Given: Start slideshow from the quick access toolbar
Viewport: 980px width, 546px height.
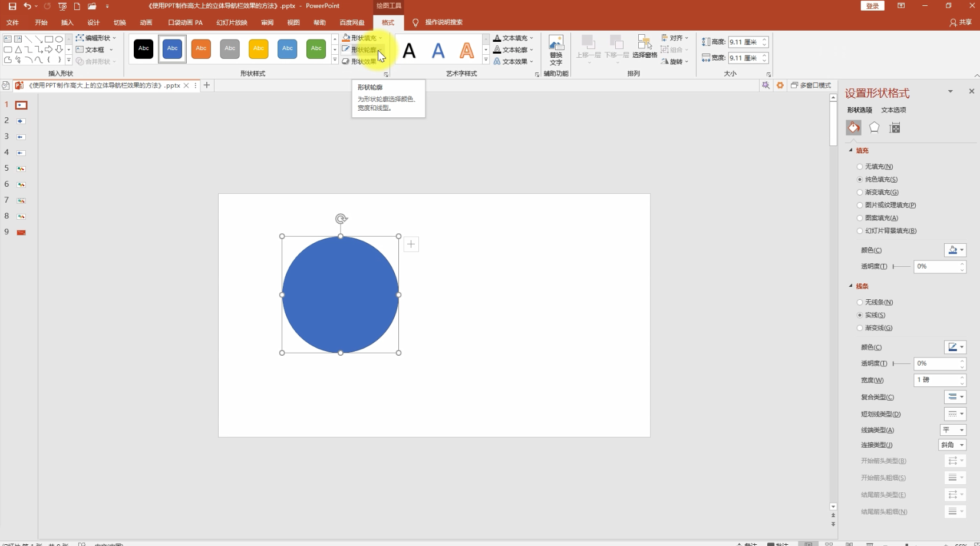Looking at the screenshot, I should pyautogui.click(x=62, y=6).
